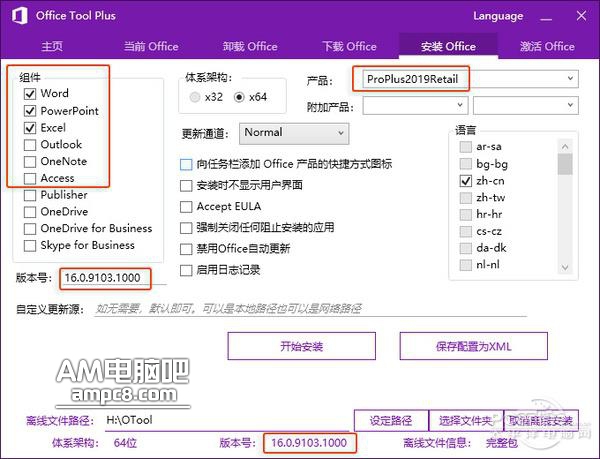Open the second 附加产品 dropdown
Viewport: 600px width, 459px height.
pyautogui.click(x=526, y=105)
